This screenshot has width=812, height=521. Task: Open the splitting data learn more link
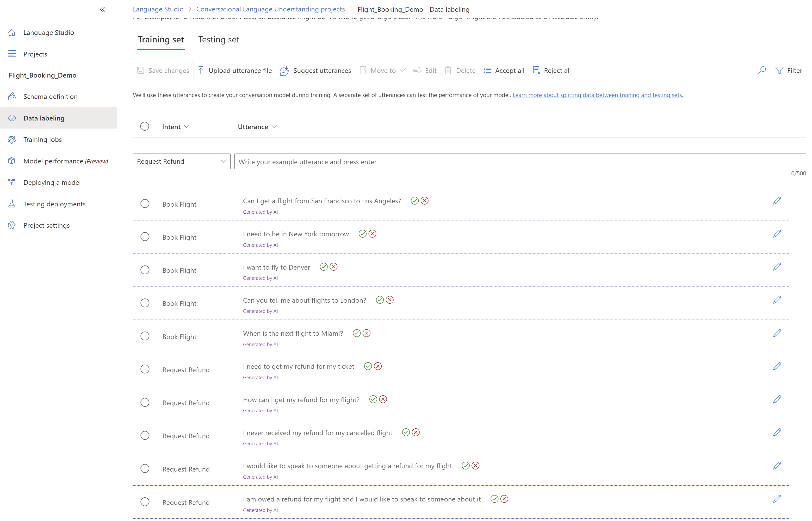pos(597,95)
